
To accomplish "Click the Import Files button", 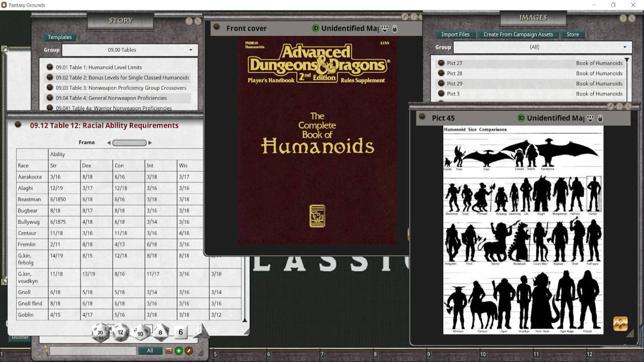I will pyautogui.click(x=455, y=34).
